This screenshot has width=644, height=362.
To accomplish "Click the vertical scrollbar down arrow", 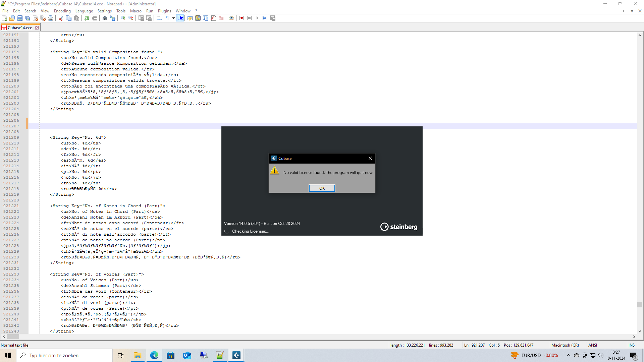I will click(640, 331).
